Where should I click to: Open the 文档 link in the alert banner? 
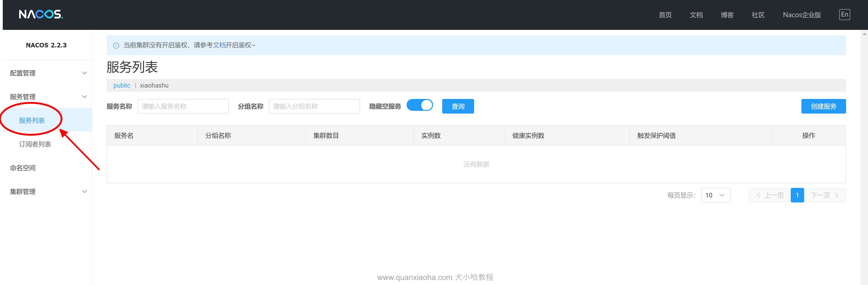tap(219, 45)
